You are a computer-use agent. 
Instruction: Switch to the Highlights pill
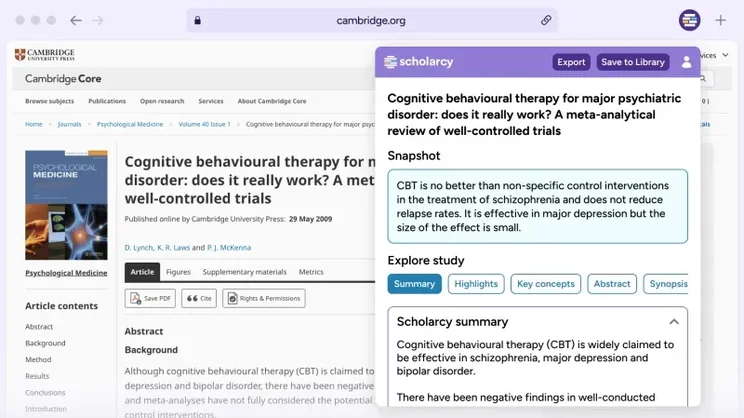pos(476,284)
